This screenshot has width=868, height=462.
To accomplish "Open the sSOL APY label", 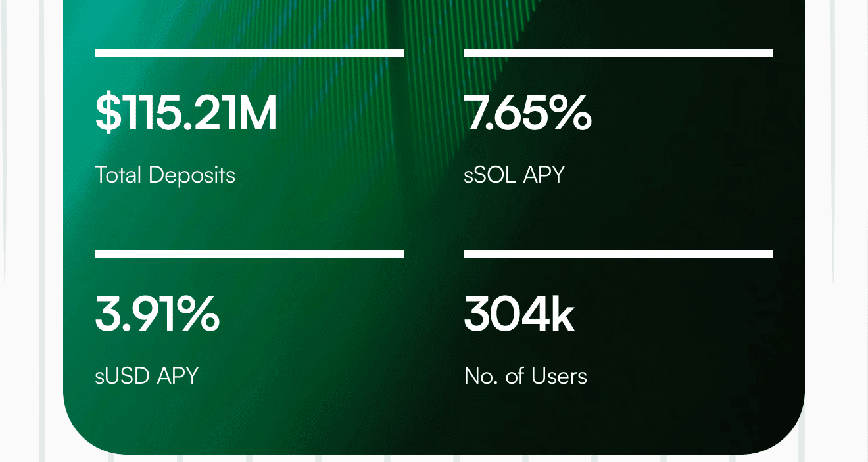I will point(514,175).
